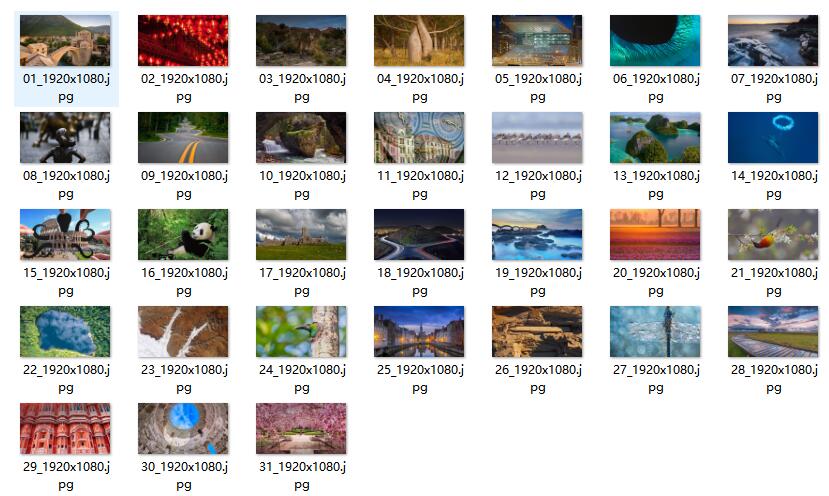This screenshot has height=496, width=829.
Task: Select the canal city night 25_1920x1080.jpg
Action: tap(419, 332)
